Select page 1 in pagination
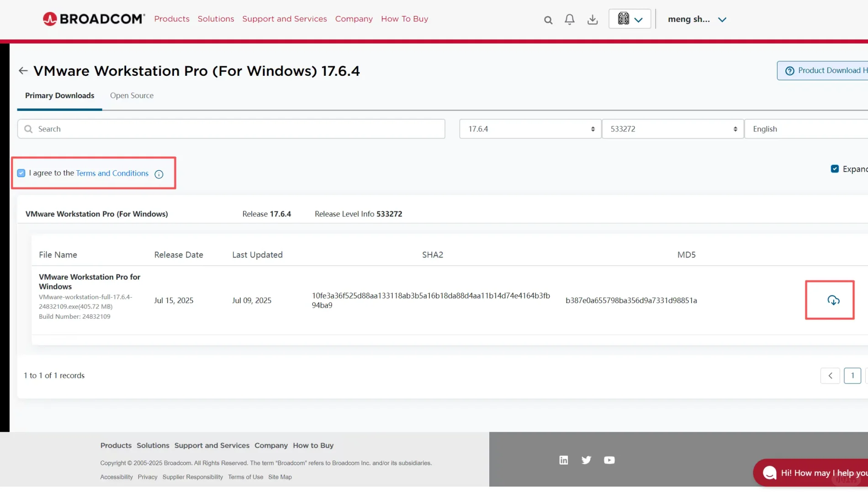Viewport: 868px width, 493px height. point(852,376)
